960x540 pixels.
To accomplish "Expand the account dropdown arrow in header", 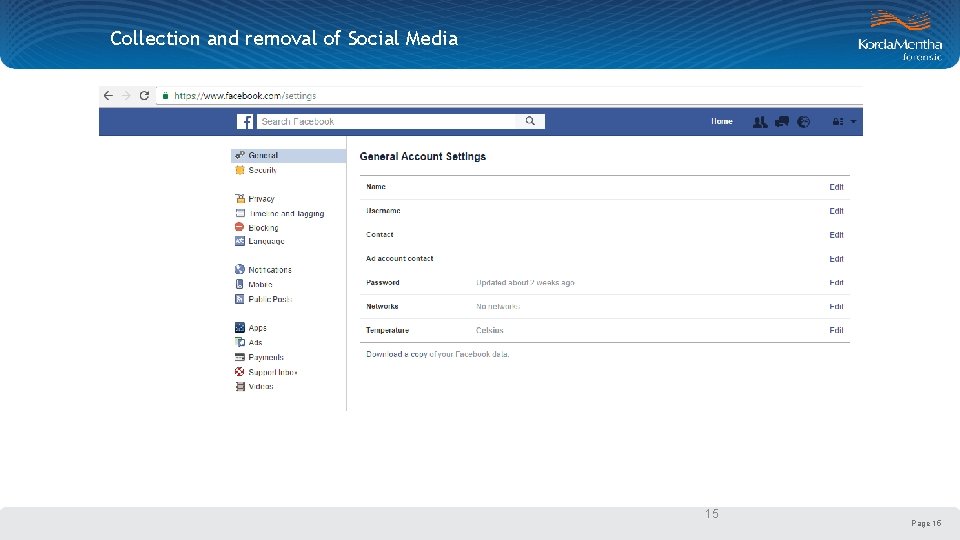I will pyautogui.click(x=853, y=122).
